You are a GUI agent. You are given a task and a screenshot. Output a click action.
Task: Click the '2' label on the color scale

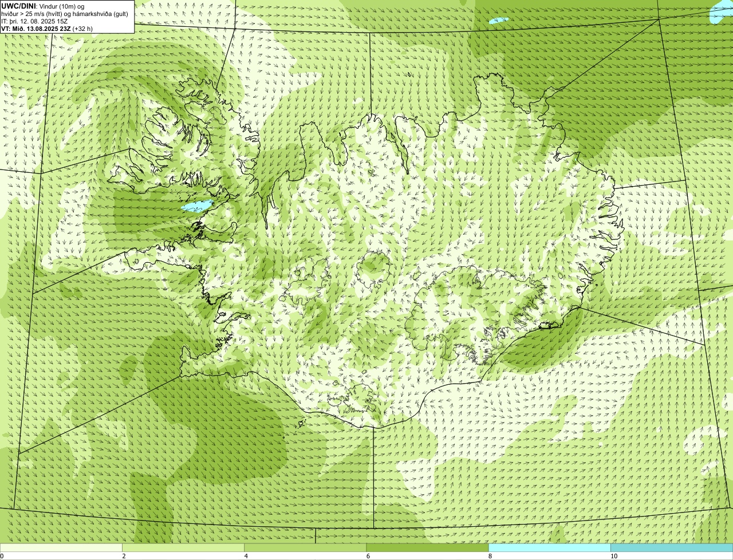(x=124, y=556)
